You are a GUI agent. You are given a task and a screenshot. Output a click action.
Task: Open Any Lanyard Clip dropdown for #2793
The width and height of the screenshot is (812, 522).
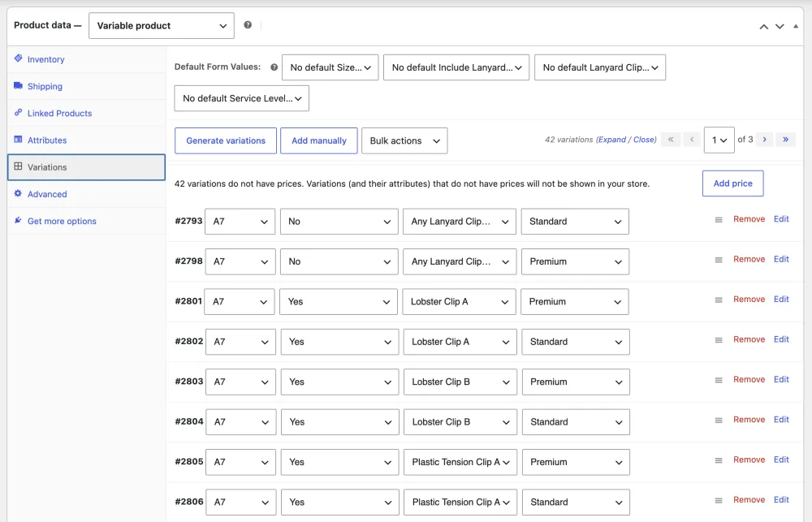click(460, 222)
